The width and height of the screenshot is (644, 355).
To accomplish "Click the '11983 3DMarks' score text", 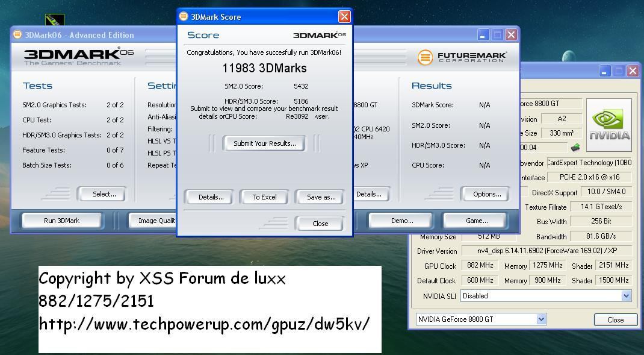I will (x=264, y=68).
